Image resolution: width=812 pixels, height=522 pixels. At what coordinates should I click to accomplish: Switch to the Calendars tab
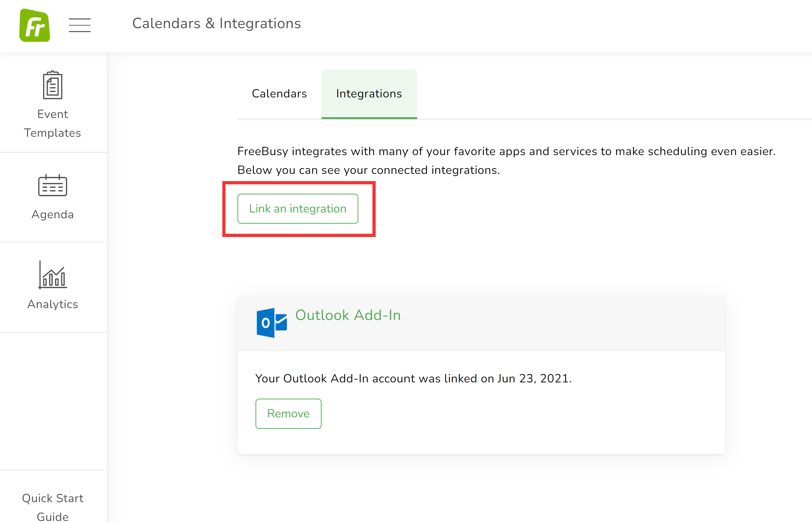click(279, 94)
